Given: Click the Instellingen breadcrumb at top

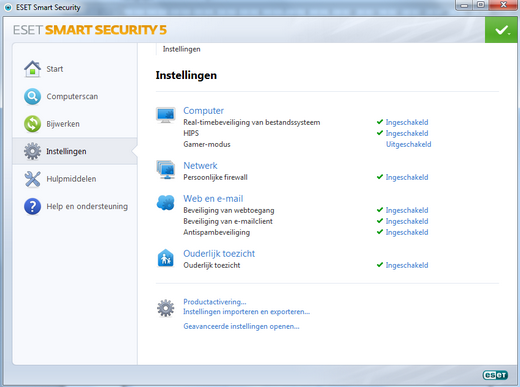Looking at the screenshot, I should (x=181, y=49).
